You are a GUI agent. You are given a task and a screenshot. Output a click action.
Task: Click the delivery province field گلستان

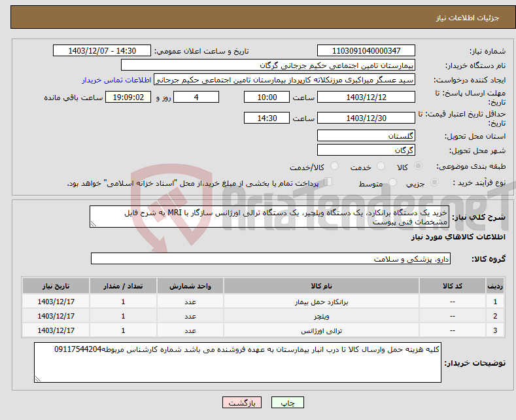[x=366, y=135]
